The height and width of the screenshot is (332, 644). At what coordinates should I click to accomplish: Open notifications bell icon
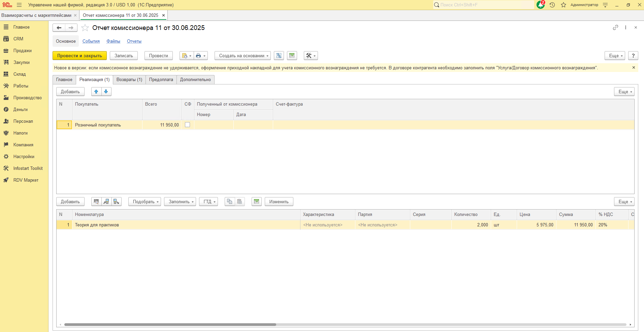541,5
